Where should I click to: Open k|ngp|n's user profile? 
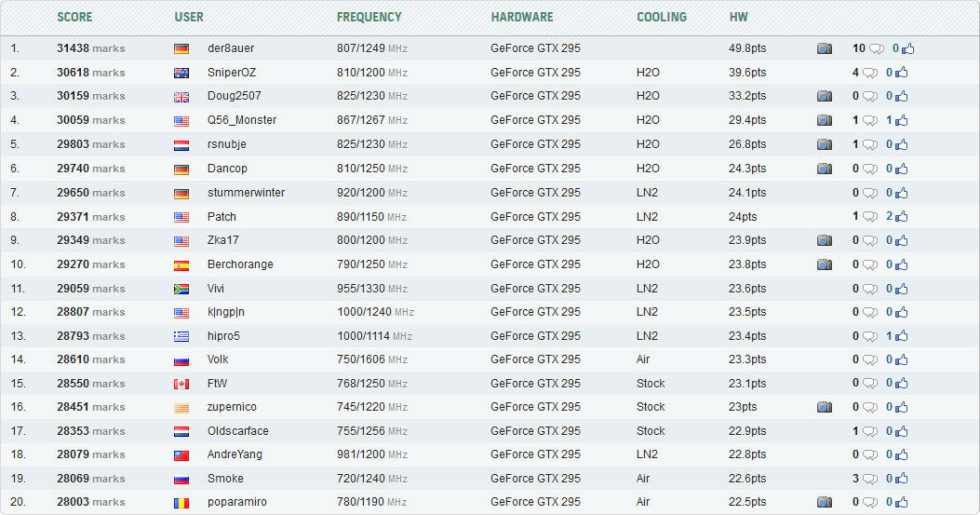[x=225, y=312]
